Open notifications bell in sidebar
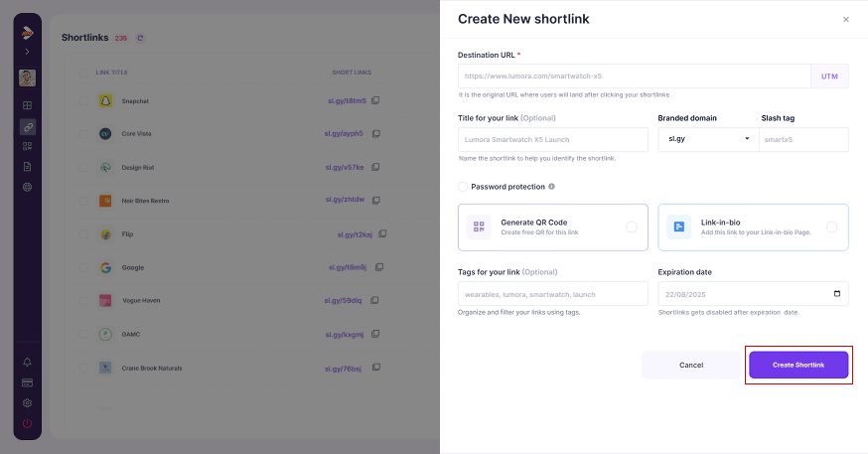 (27, 362)
